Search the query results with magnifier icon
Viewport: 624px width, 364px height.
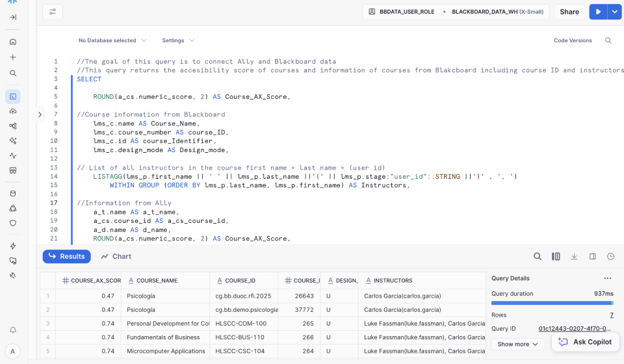pos(538,257)
